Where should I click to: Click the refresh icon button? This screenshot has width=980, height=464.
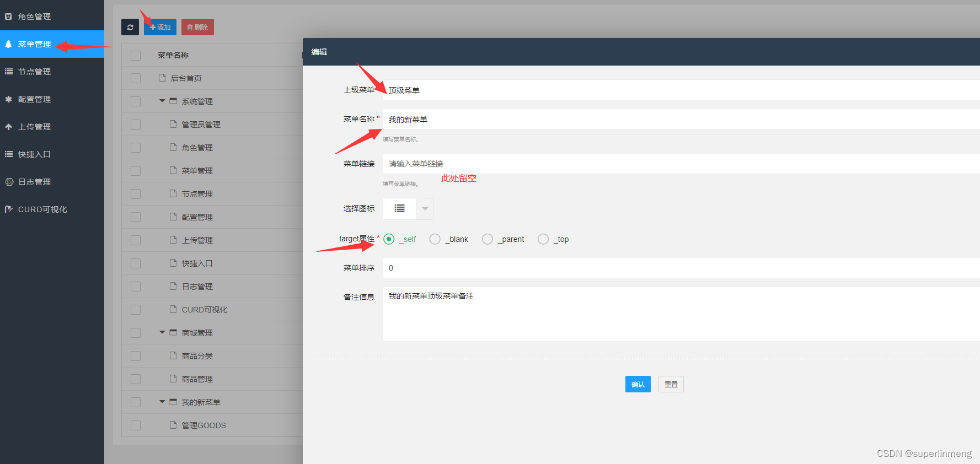point(130,27)
